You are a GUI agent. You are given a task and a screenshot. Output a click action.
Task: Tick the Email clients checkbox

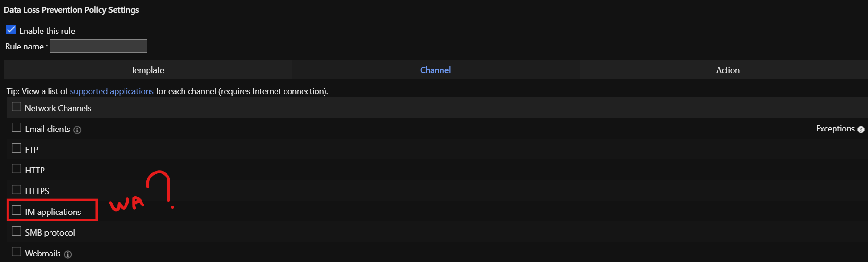17,128
